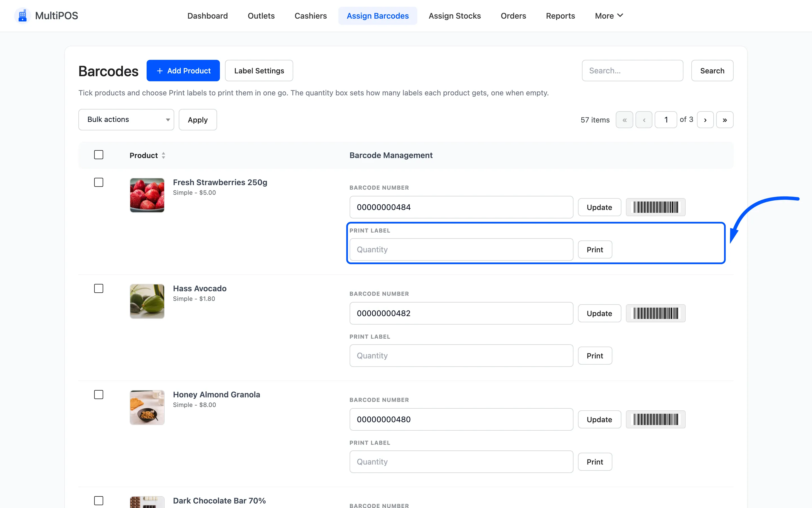Click the Search button
The width and height of the screenshot is (812, 508).
[x=712, y=71]
